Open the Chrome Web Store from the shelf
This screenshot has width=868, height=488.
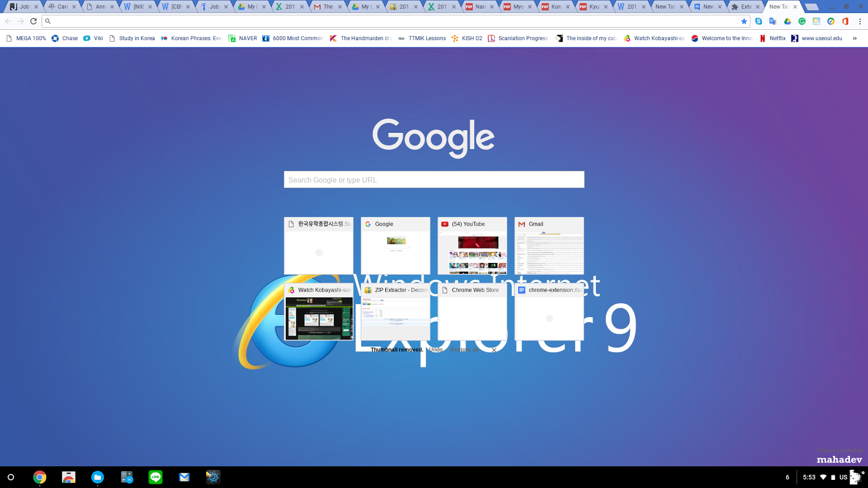(68, 477)
